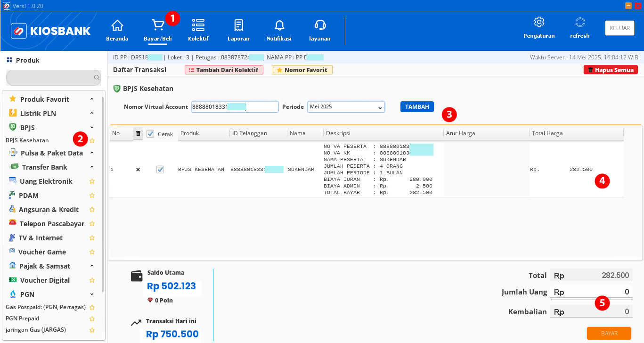Click the Jumlah Uang input field

[x=591, y=292]
